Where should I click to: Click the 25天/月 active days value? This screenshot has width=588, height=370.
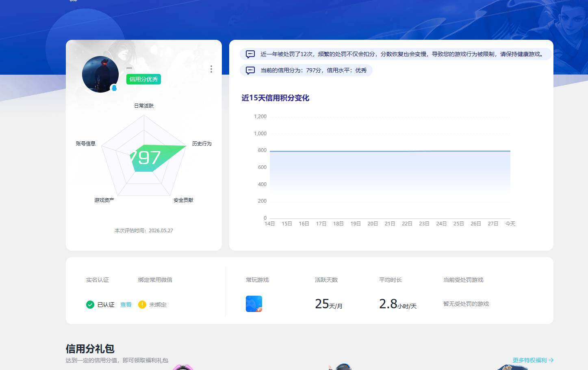[329, 304]
